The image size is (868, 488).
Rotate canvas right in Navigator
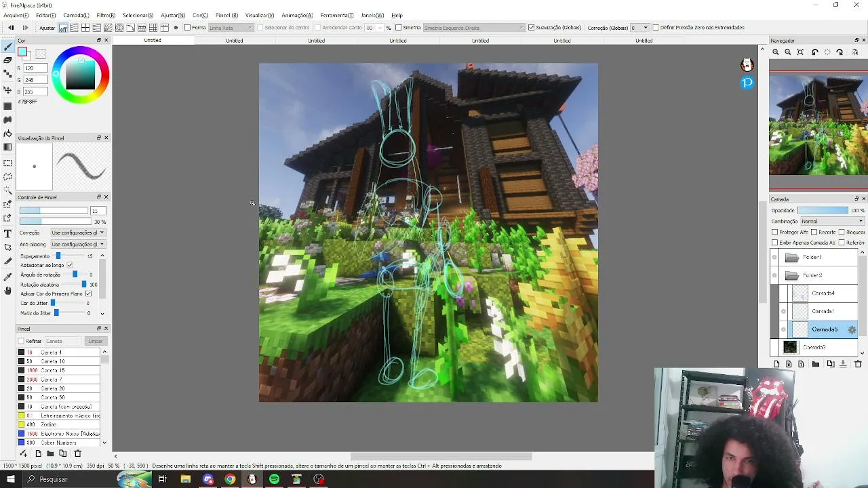(840, 52)
